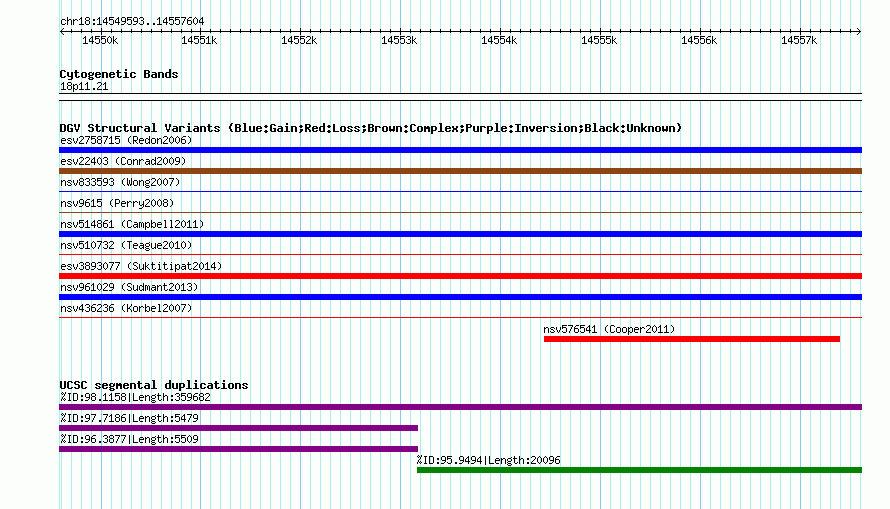The width and height of the screenshot is (890, 509).
Task: Click the purple bar under %ID:97.7186
Action: pyautogui.click(x=238, y=428)
